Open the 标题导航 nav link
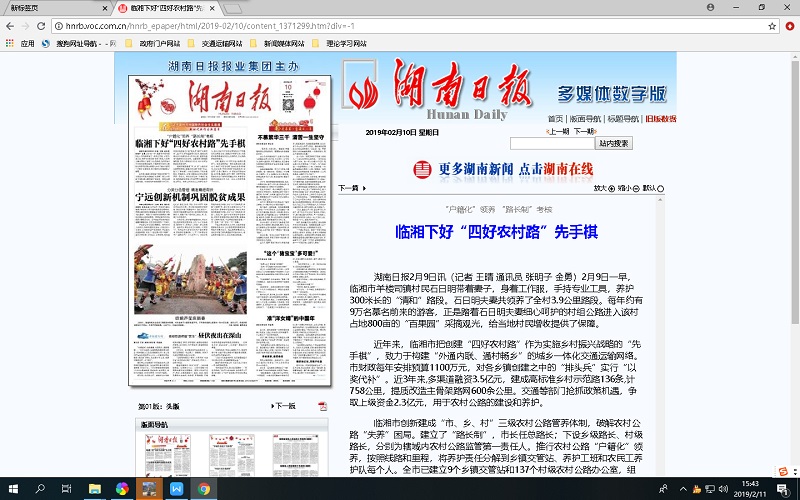Image resolution: width=800 pixels, height=500 pixels. [623, 118]
